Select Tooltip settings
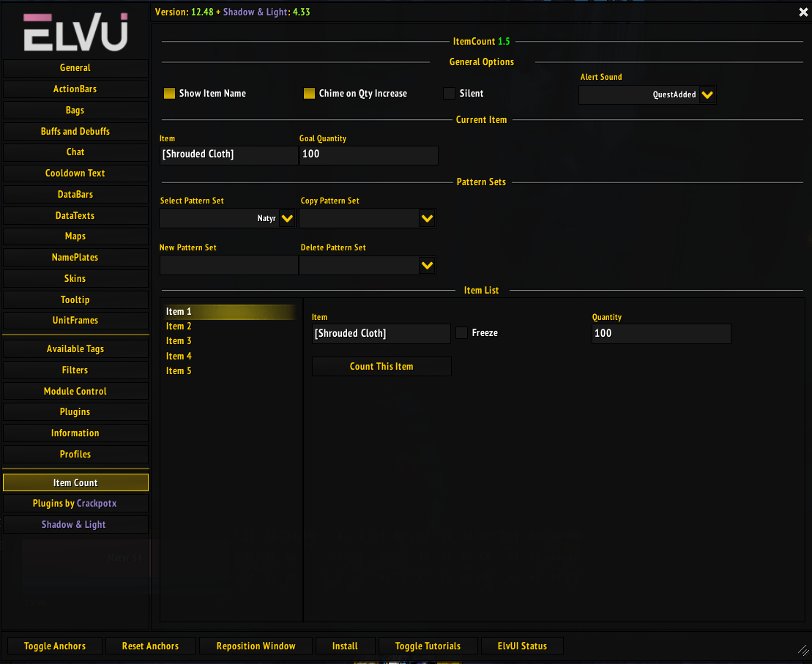Screen dimensions: 812x664 click(x=75, y=300)
